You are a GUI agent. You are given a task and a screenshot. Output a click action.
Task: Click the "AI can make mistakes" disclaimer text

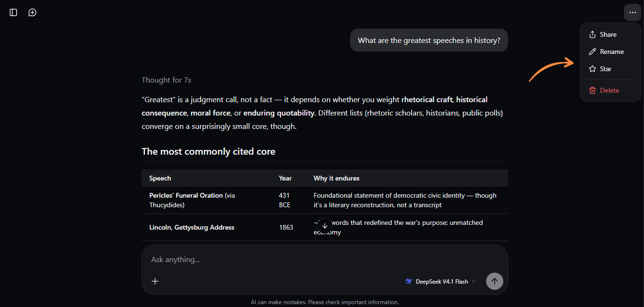325,302
